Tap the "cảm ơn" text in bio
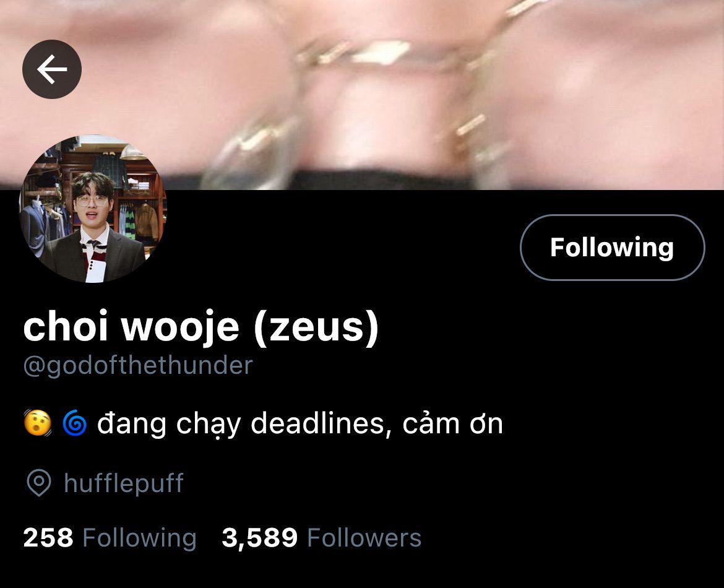This screenshot has height=588, width=724. click(x=452, y=423)
